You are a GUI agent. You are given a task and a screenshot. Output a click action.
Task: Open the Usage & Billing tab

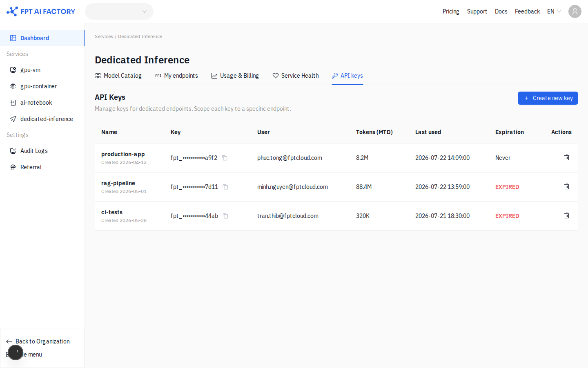click(235, 76)
